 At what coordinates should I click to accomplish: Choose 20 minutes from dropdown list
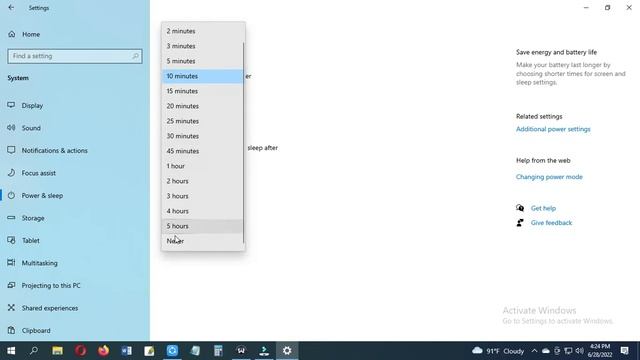202,106
